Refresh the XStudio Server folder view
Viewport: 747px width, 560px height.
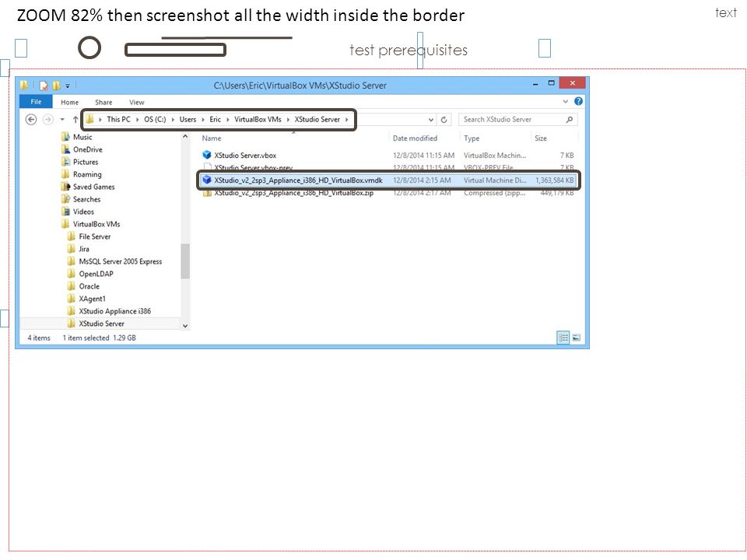pos(444,120)
